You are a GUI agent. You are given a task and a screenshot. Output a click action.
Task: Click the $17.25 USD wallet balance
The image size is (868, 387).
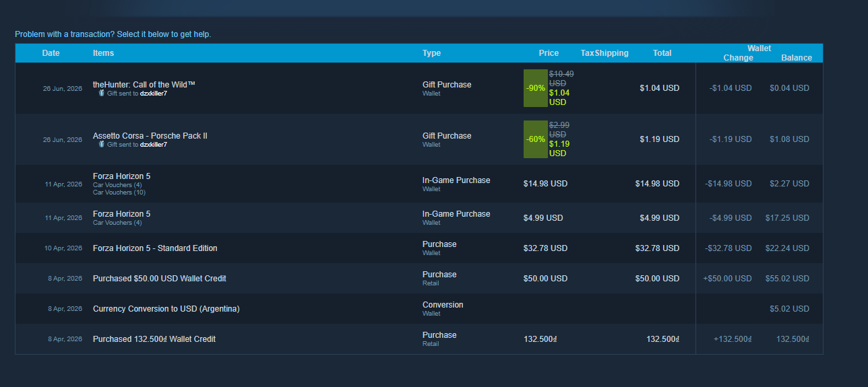[x=787, y=218]
